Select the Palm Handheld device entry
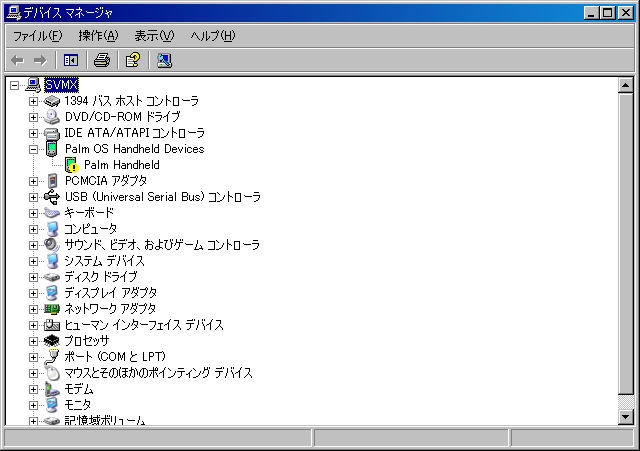 122,165
